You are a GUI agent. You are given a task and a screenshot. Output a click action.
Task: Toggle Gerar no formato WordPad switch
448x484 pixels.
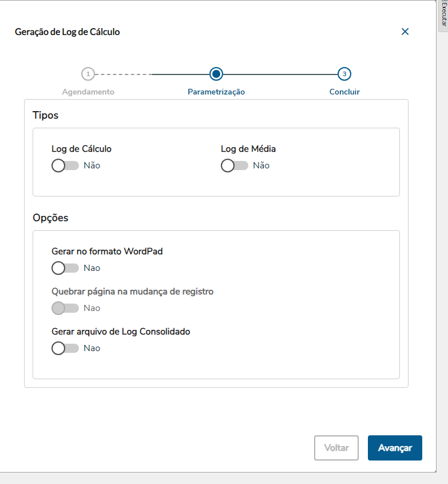[x=65, y=268]
